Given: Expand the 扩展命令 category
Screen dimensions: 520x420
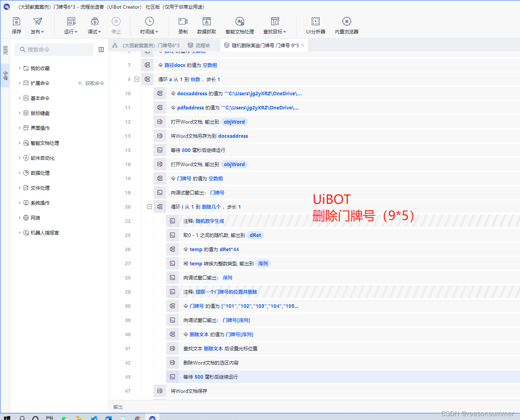Looking at the screenshot, I should [20, 83].
